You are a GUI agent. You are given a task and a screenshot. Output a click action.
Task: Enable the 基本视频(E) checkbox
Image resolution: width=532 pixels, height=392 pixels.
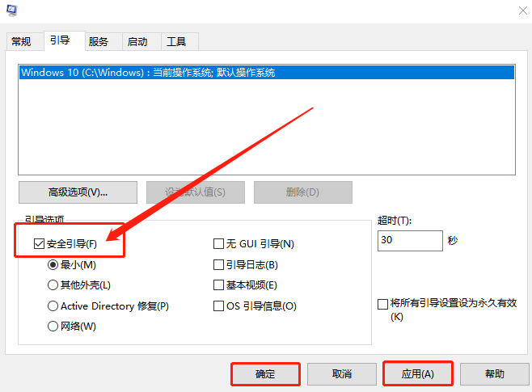point(218,285)
